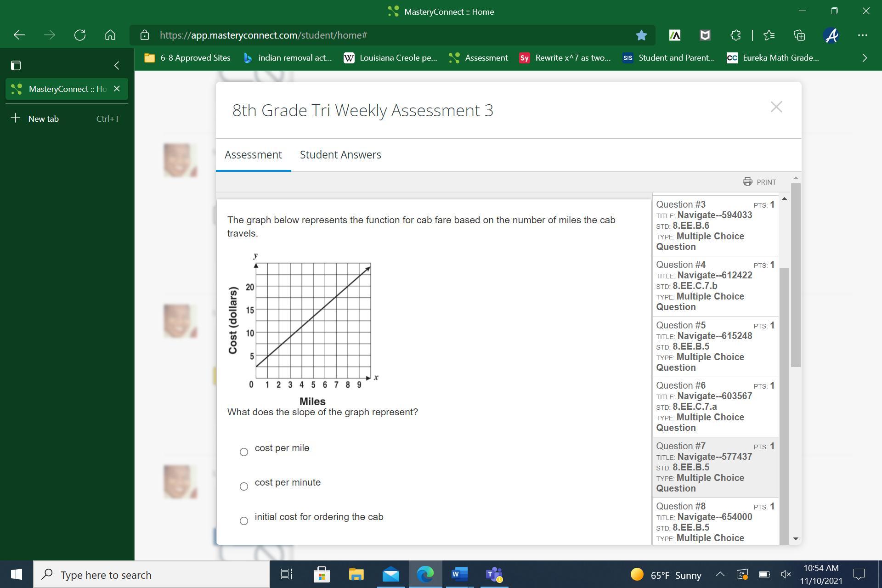Collapse the vertical tabs pane chevron
Screen dimensions: 882x588
click(117, 65)
